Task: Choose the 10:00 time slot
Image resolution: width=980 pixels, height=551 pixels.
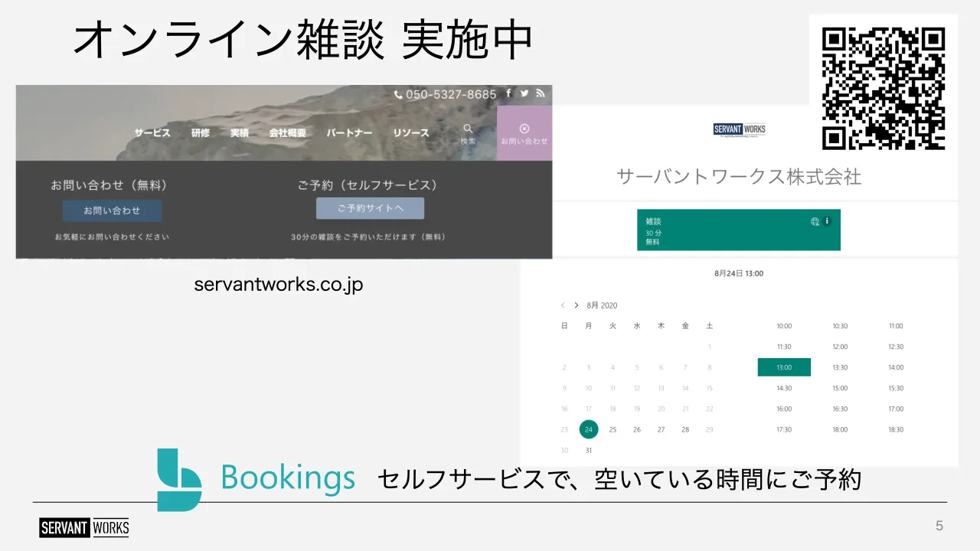Action: (784, 326)
